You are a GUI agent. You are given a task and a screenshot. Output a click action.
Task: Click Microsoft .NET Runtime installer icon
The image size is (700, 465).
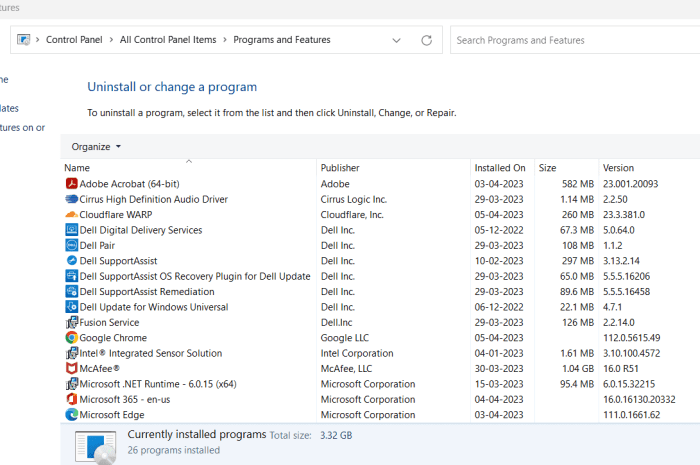coord(71,384)
